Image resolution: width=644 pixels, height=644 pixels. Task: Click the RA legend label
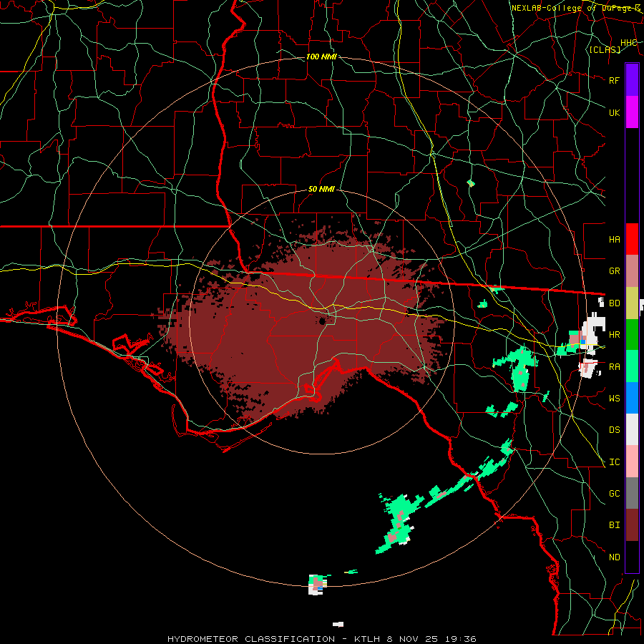tap(615, 367)
